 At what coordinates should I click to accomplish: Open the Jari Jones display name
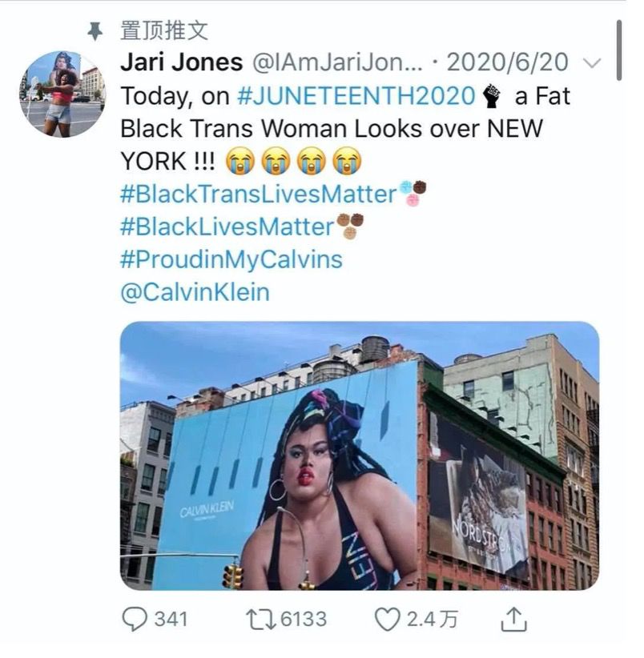pos(181,62)
